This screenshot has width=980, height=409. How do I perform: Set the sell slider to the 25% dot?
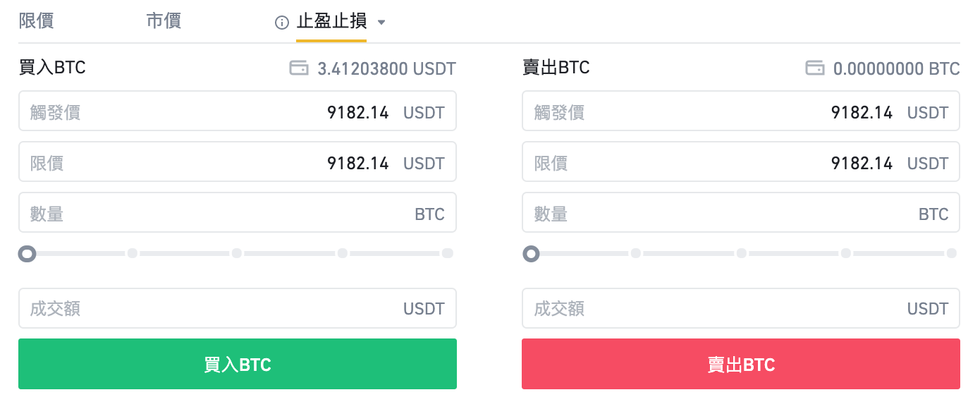pos(636,253)
